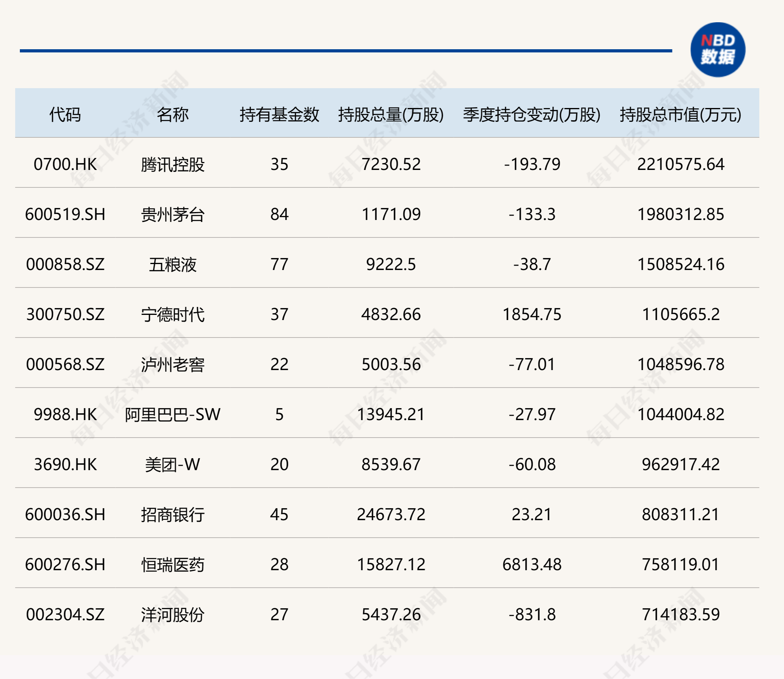Click the 持股总量(万股) column header
The image size is (784, 679).
[x=391, y=115]
